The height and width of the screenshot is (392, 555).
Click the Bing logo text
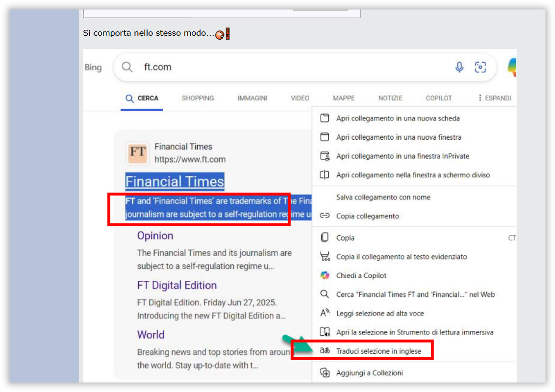tap(93, 67)
